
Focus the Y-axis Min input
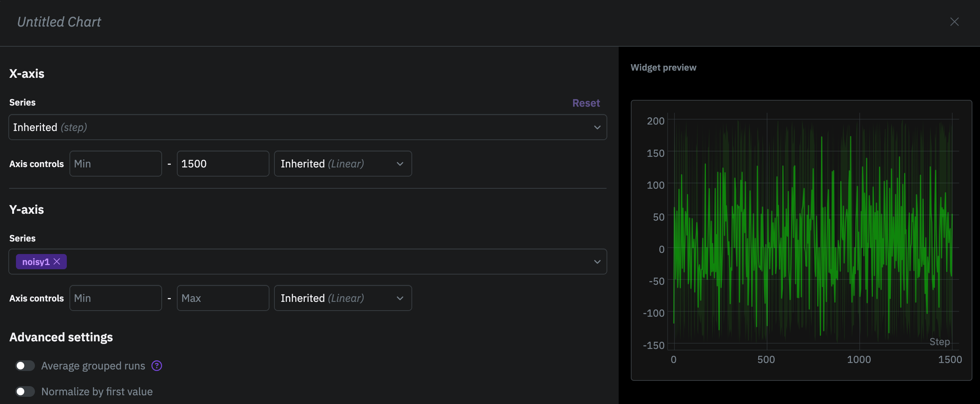[116, 298]
